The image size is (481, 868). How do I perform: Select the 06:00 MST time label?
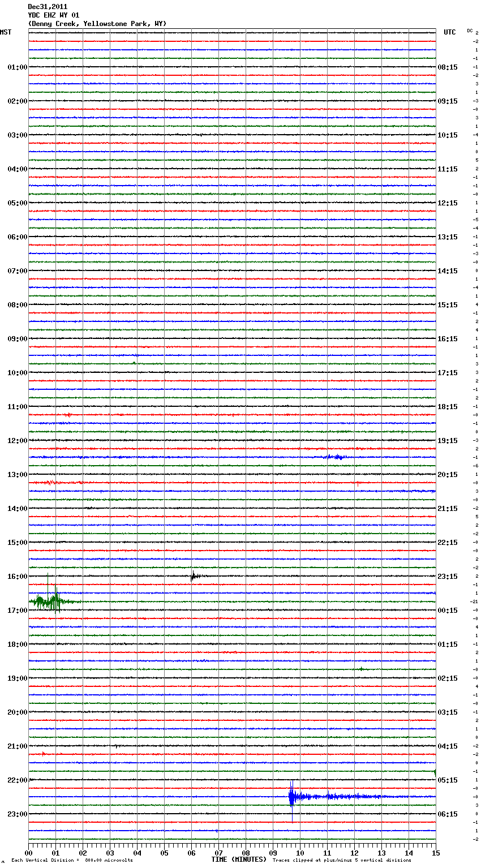tap(18, 237)
